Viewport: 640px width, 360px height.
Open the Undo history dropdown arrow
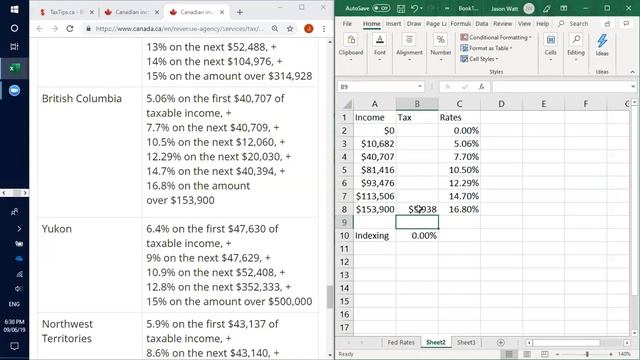tap(421, 8)
